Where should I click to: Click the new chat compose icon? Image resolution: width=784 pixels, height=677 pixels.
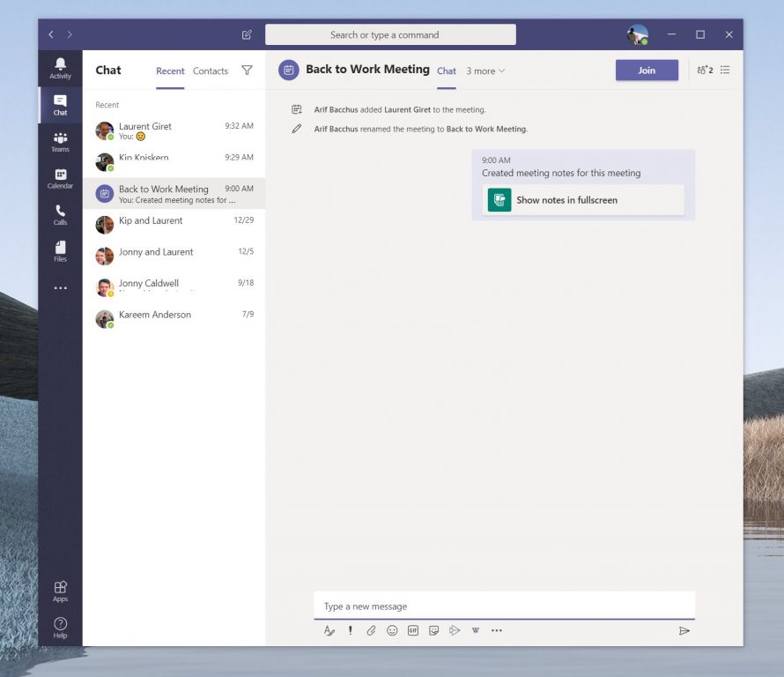click(247, 35)
